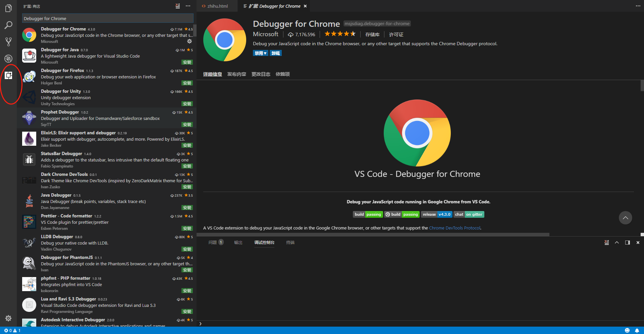
Task: Open the 禁用 disable dropdown
Action: 260,53
